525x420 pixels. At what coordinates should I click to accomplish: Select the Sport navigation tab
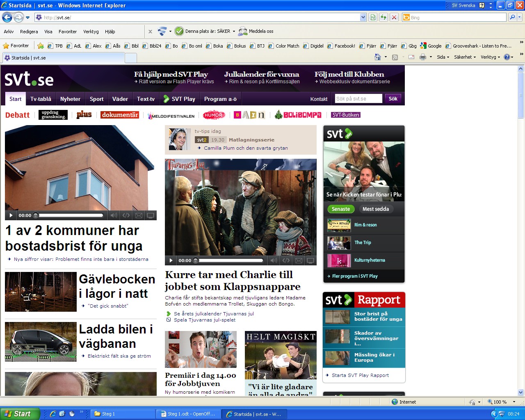96,99
